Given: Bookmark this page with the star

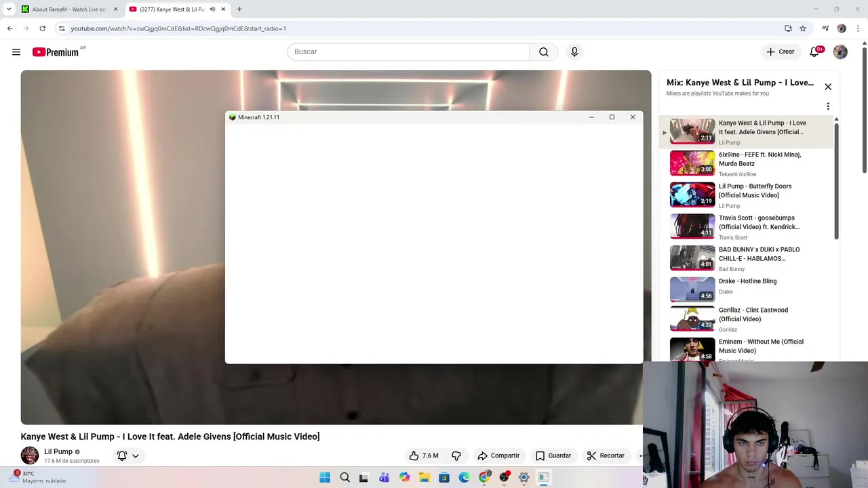Looking at the screenshot, I should [x=803, y=28].
